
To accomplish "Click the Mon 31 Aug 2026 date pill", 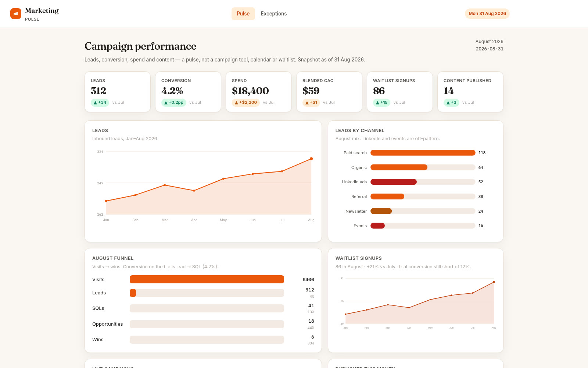I will [487, 14].
